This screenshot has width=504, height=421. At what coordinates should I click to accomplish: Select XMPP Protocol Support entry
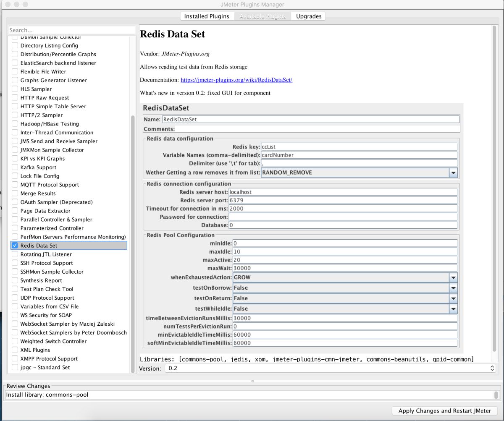tap(49, 359)
